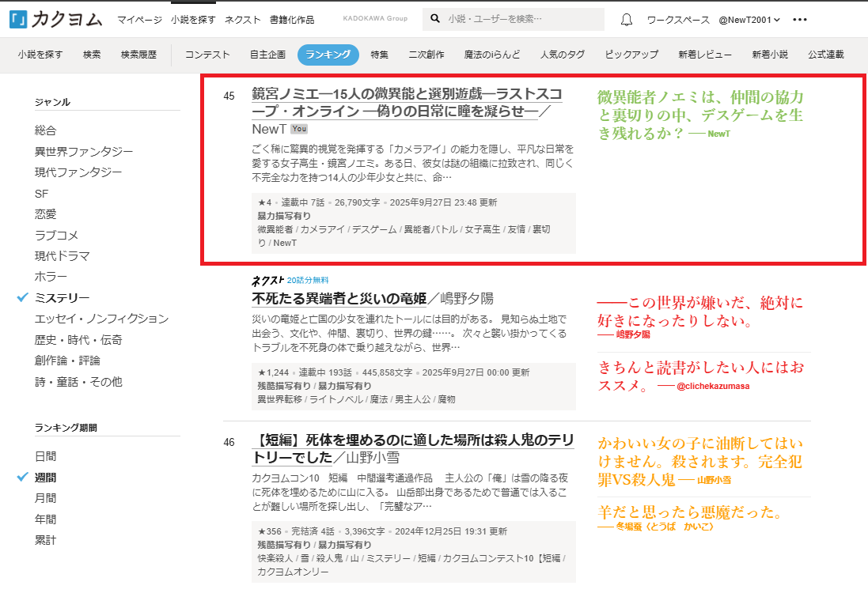Open the コンテスト tab
868x593 pixels.
[x=207, y=55]
